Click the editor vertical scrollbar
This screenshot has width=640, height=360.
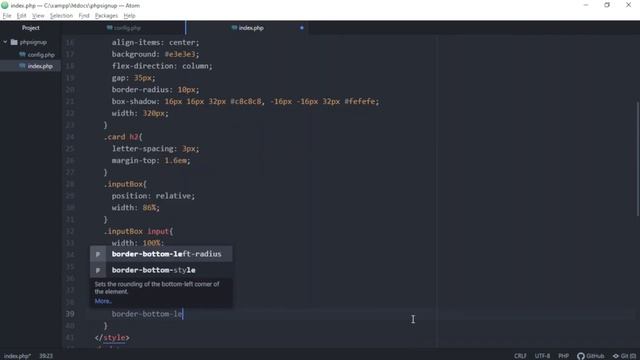(x=638, y=159)
